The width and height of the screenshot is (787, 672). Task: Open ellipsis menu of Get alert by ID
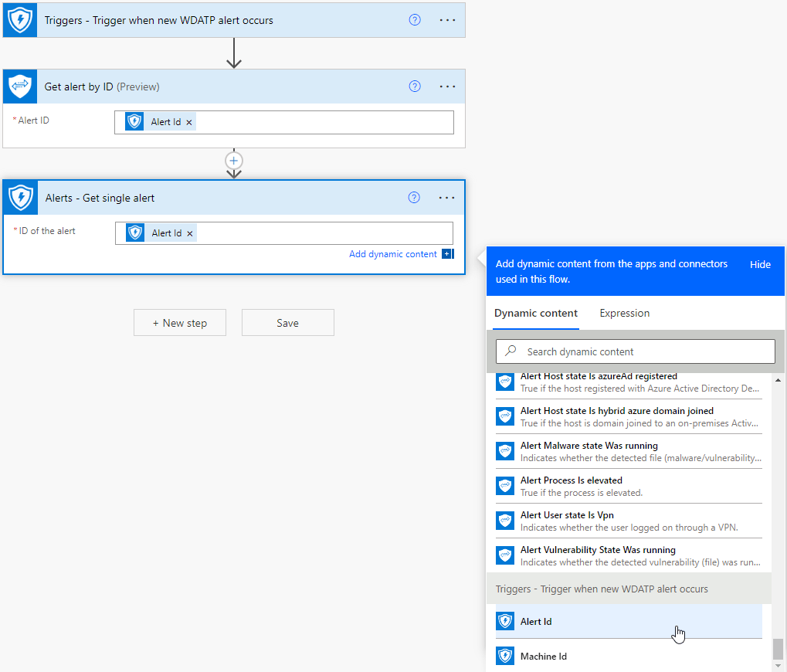coord(447,87)
